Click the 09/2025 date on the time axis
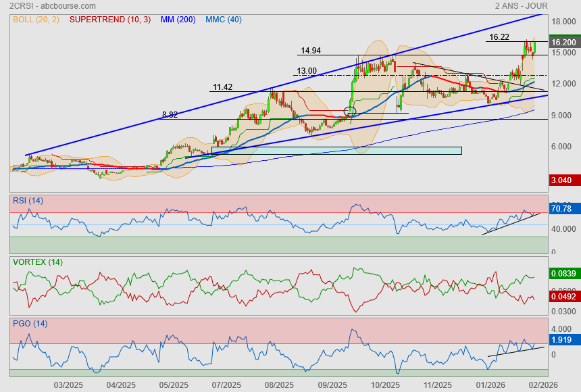The width and height of the screenshot is (581, 392). [x=332, y=385]
